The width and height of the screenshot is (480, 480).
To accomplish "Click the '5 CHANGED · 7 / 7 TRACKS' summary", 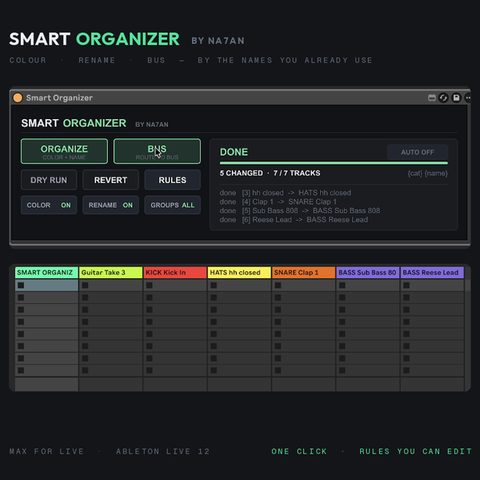I will [270, 173].
